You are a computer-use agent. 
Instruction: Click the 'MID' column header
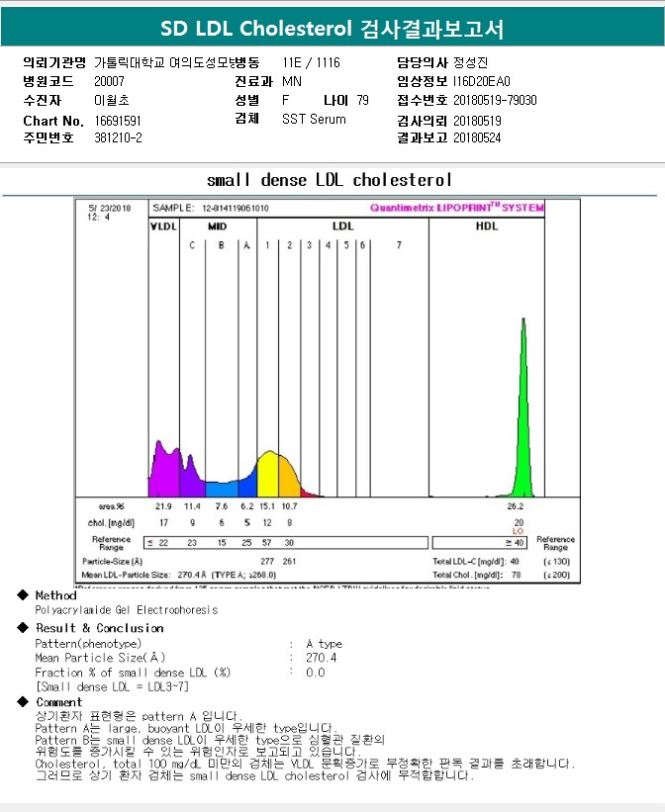[217, 226]
